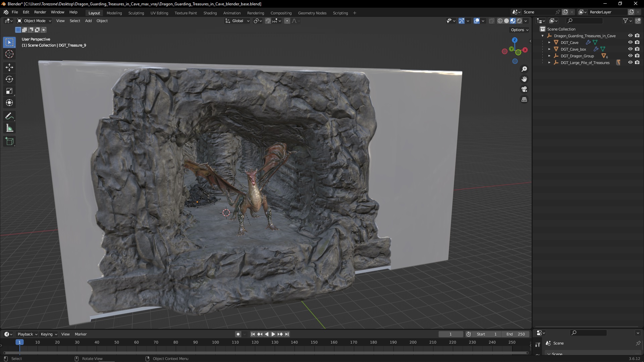The width and height of the screenshot is (644, 362).
Task: Hide DGT_Dragon_Group with eye icon
Action: coord(630,56)
